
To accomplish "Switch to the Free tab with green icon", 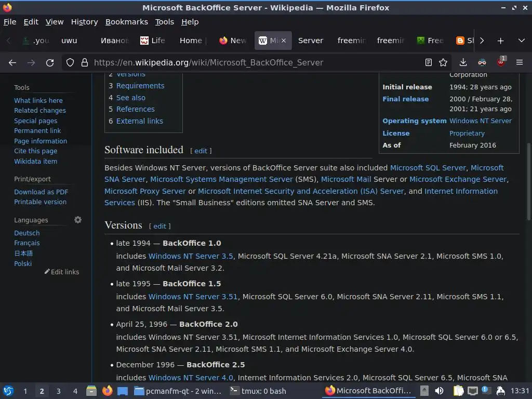I will click(431, 41).
